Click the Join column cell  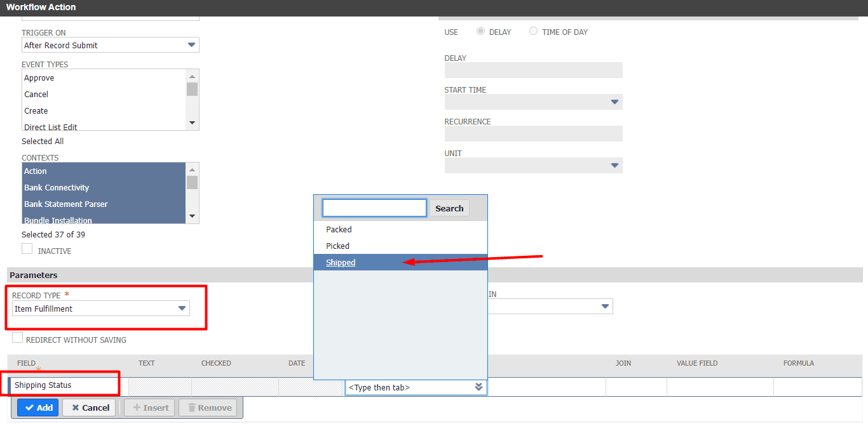(636, 387)
